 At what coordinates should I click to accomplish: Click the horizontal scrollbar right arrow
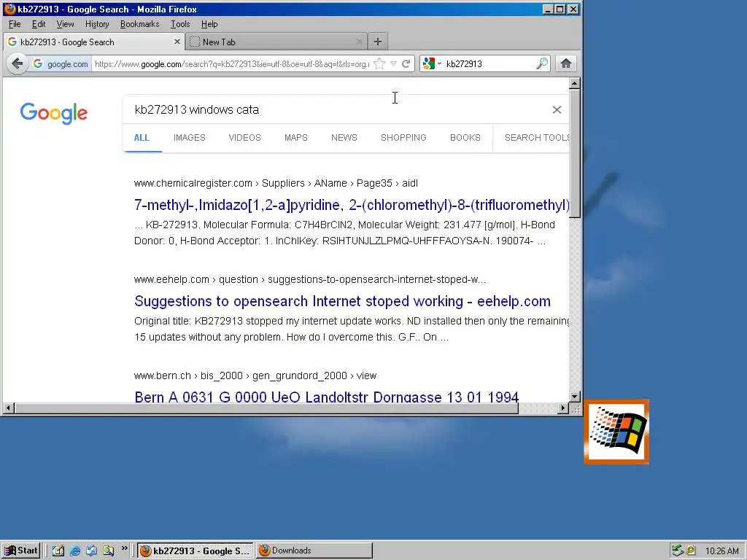563,408
